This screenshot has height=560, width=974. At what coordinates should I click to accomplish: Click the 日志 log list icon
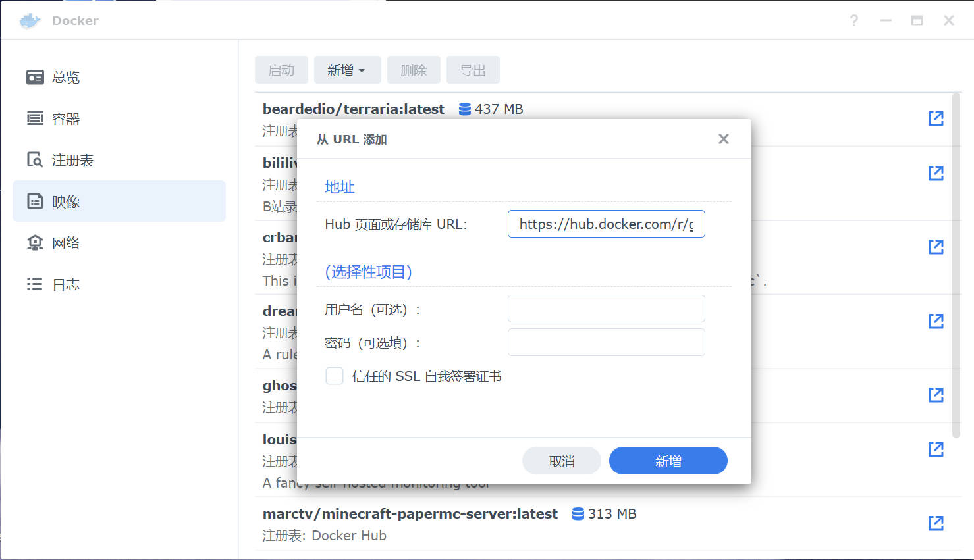point(35,284)
